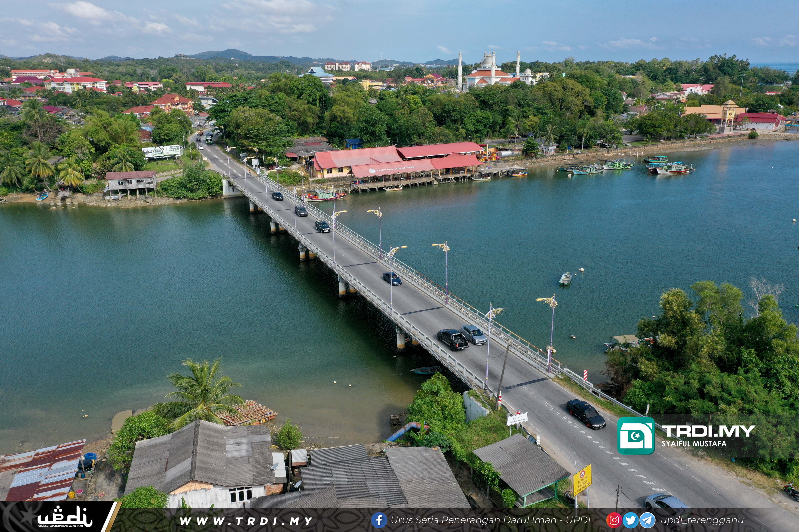Click the Telegram paper-plane icon

click(x=647, y=520)
